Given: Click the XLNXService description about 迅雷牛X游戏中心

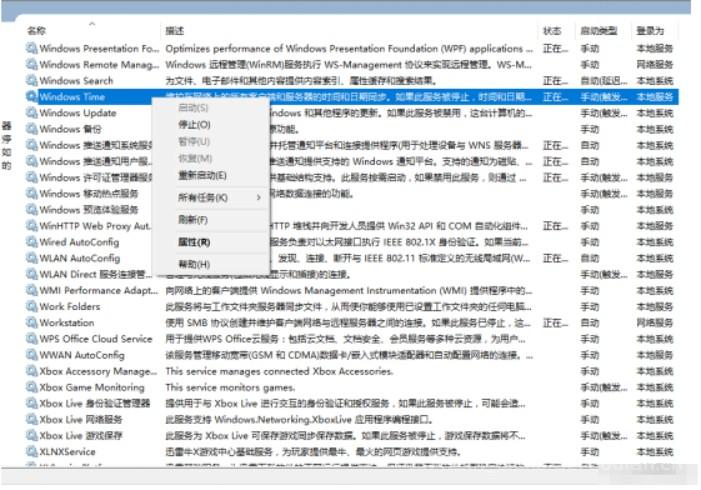Looking at the screenshot, I should click(313, 452).
